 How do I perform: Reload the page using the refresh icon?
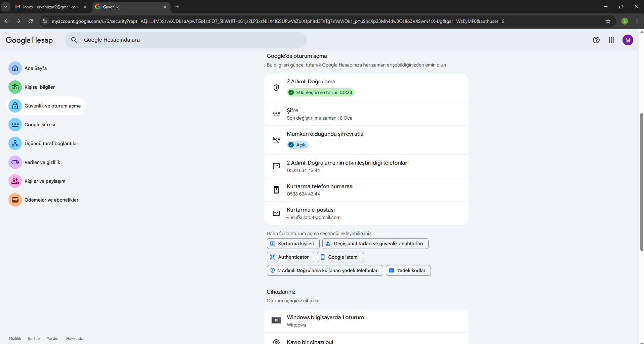pyautogui.click(x=31, y=21)
